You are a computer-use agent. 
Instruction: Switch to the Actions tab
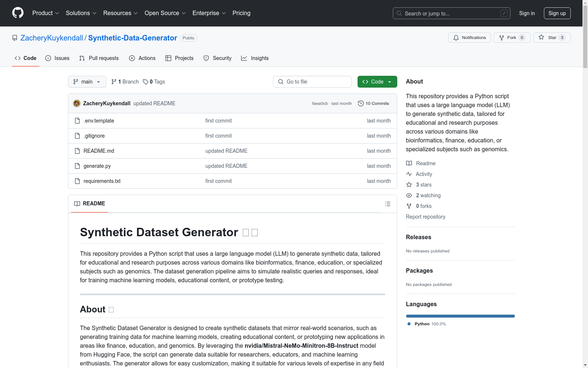coord(142,58)
